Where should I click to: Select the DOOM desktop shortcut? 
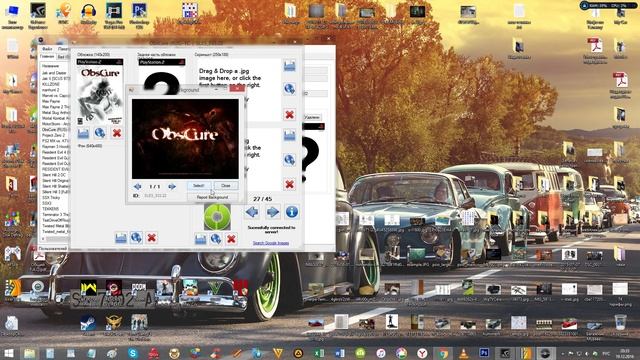(x=139, y=290)
